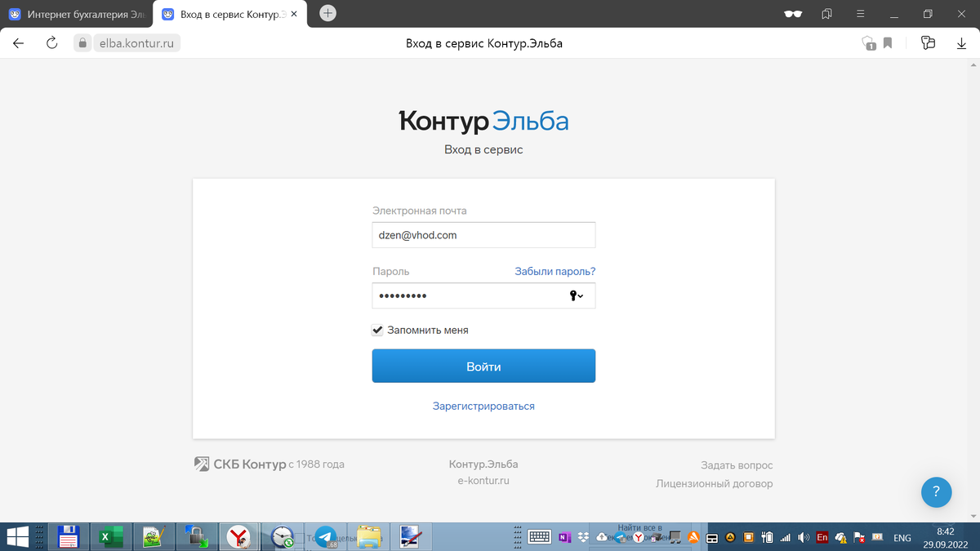Click the Электронная почта email field
Viewport: 980px width, 551px height.
[483, 234]
